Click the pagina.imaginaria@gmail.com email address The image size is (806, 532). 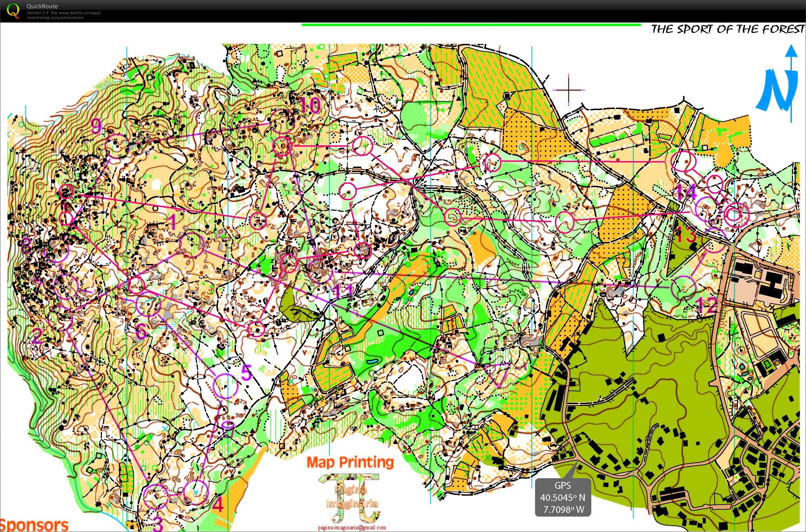(x=352, y=528)
